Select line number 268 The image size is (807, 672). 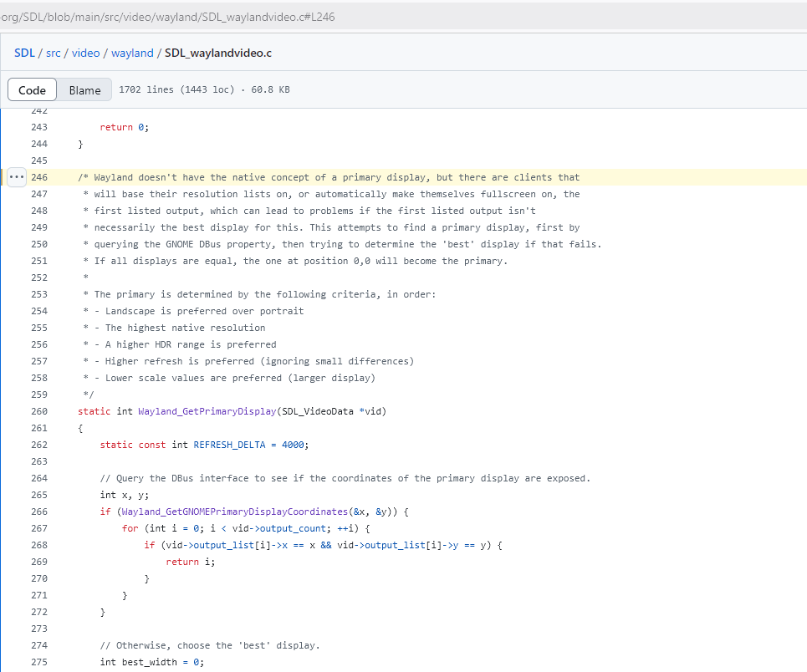click(39, 546)
